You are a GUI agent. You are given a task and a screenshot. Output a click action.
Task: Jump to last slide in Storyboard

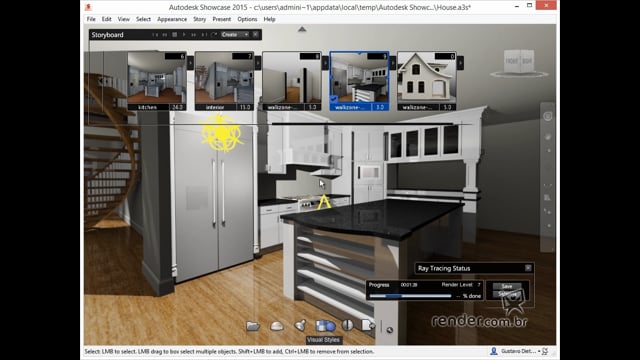pos(204,35)
